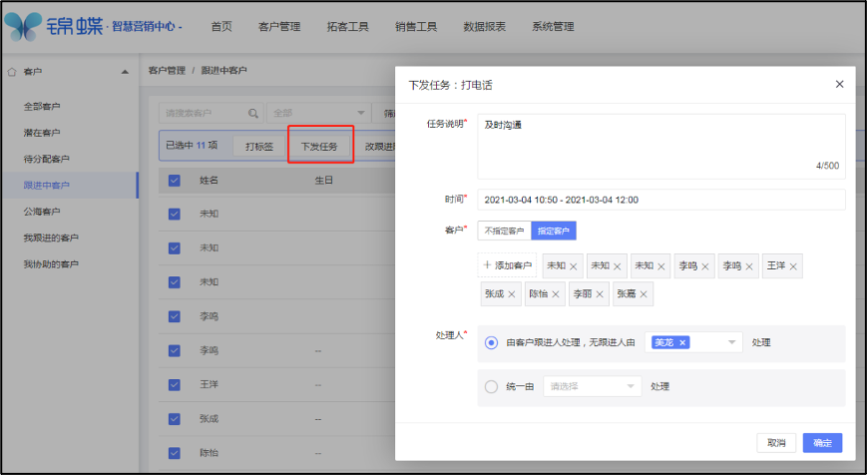
Task: Click the 时间 date range field
Action: point(661,200)
